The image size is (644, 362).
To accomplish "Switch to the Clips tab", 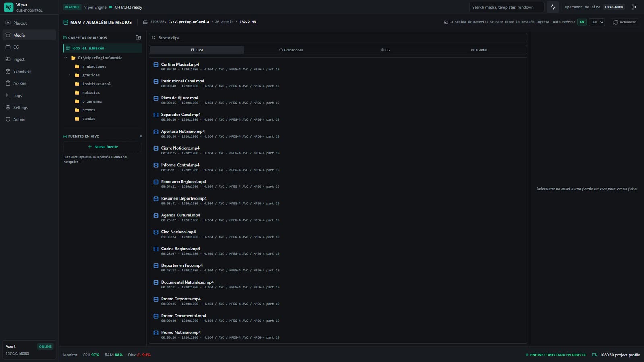I will (x=197, y=50).
